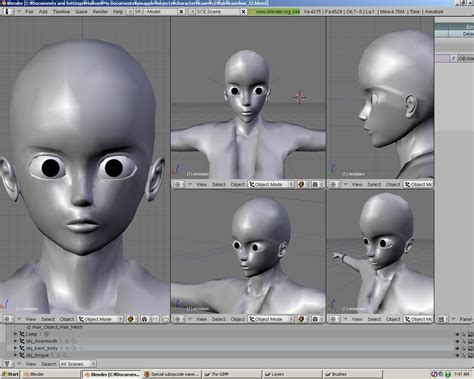This screenshot has height=379, width=474.
Task: Open Object Mode dropdown in left viewport
Action: [x=100, y=319]
